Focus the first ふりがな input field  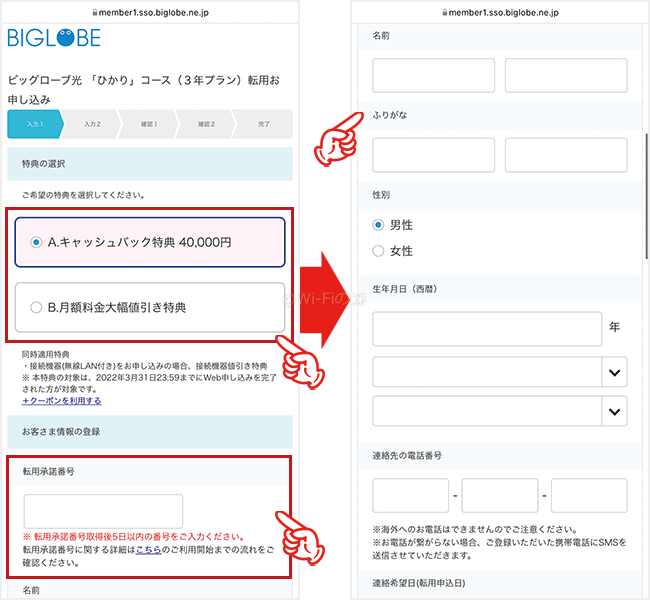(x=433, y=155)
